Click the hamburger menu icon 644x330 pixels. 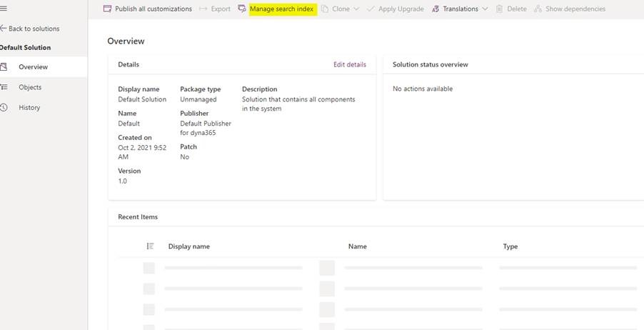3,9
